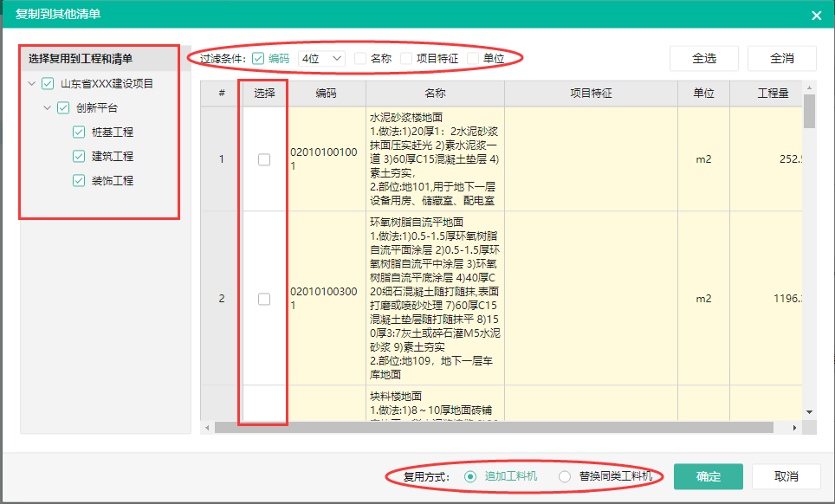Click the vertical scrollbar thumb
The image size is (835, 504).
(809, 111)
